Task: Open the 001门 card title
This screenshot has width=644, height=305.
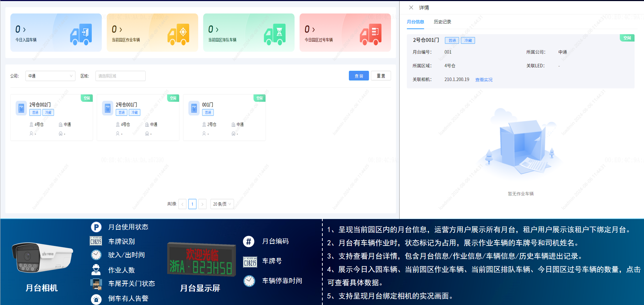Action: tap(208, 105)
